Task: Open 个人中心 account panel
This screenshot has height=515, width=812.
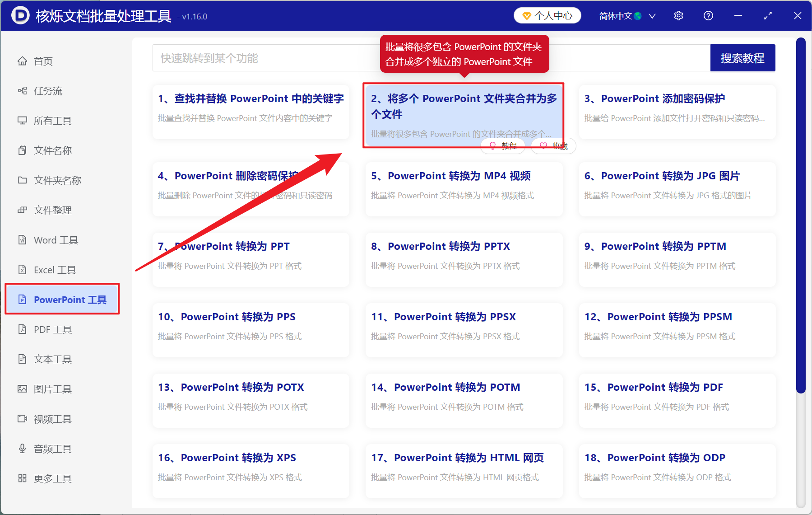Action: 547,15
